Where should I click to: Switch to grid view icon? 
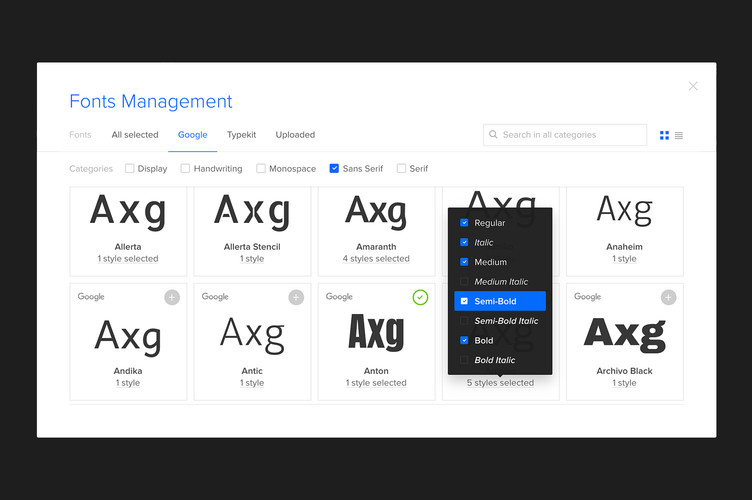point(664,135)
